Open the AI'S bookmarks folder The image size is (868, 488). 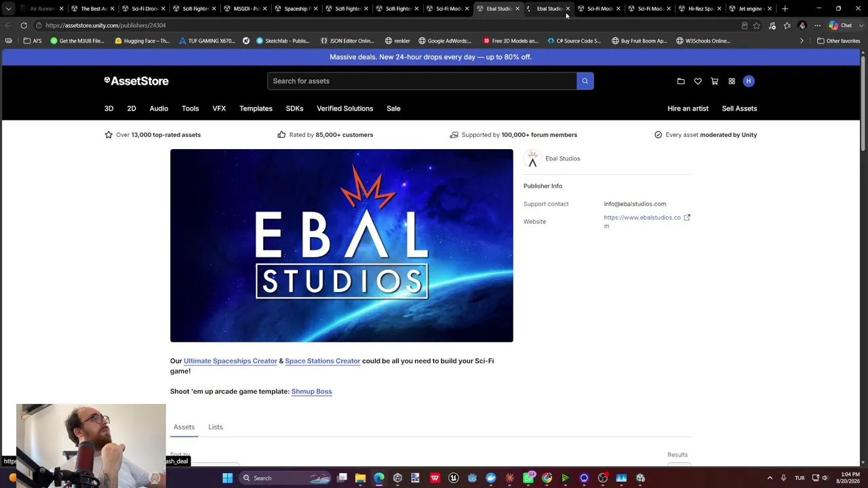coord(32,41)
